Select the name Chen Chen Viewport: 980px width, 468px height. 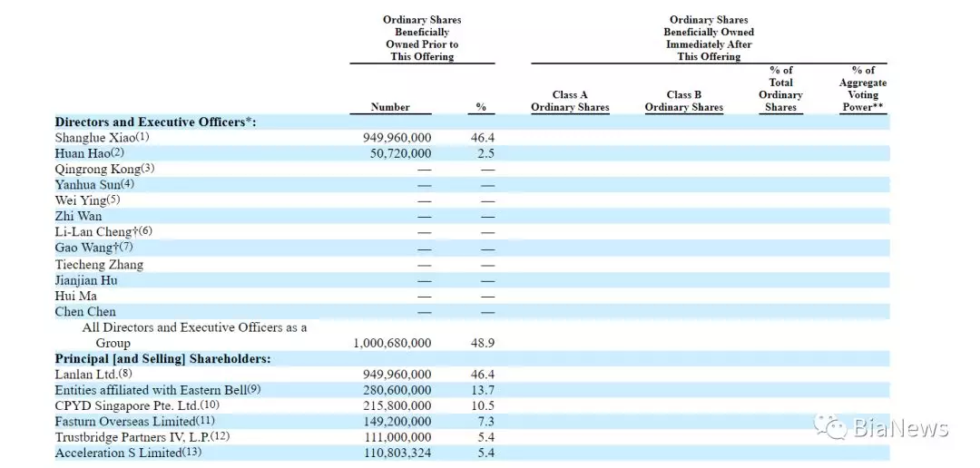(85, 311)
